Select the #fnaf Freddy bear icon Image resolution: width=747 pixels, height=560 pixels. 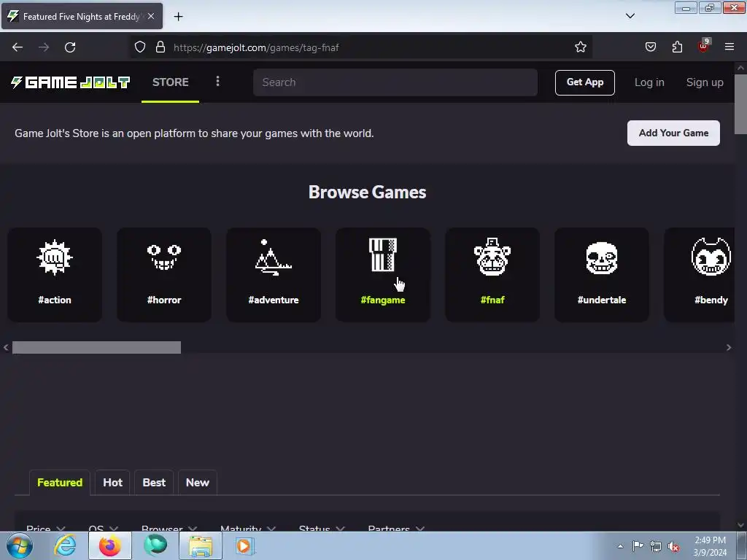click(x=492, y=257)
